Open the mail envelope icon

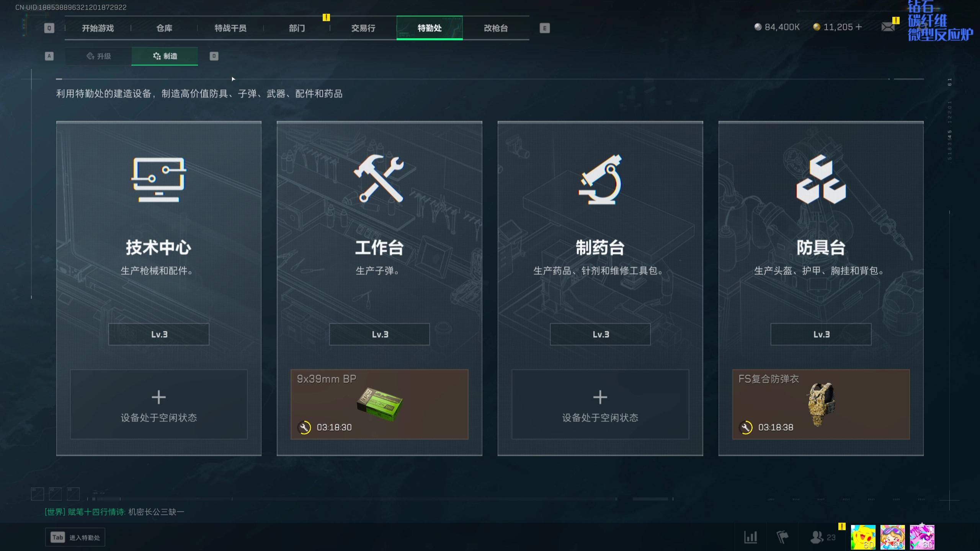click(x=888, y=27)
